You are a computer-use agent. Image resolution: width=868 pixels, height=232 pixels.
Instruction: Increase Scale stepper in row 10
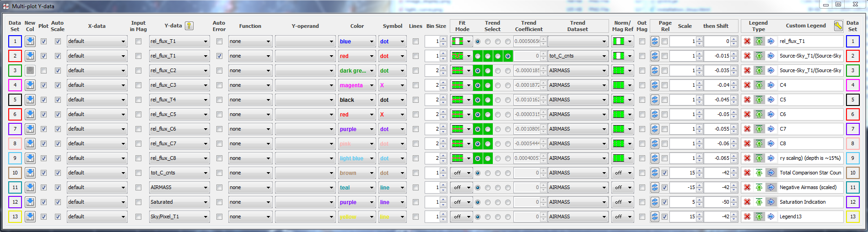click(699, 170)
